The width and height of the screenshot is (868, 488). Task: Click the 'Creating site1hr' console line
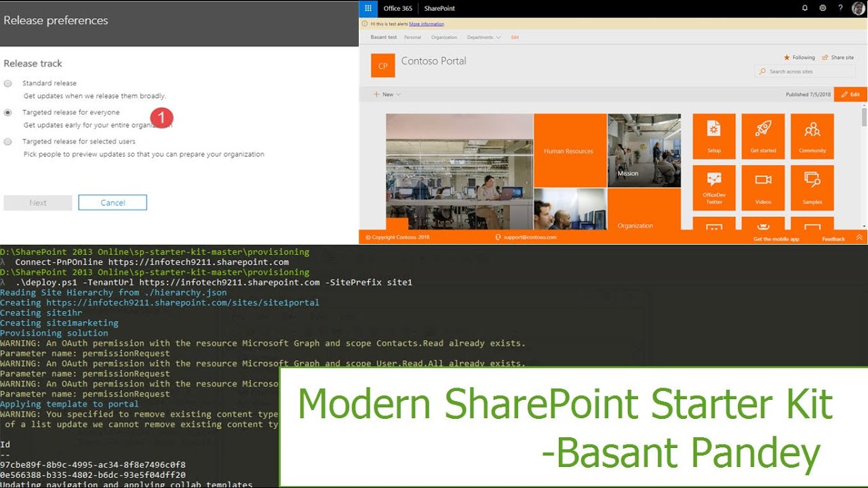41,313
